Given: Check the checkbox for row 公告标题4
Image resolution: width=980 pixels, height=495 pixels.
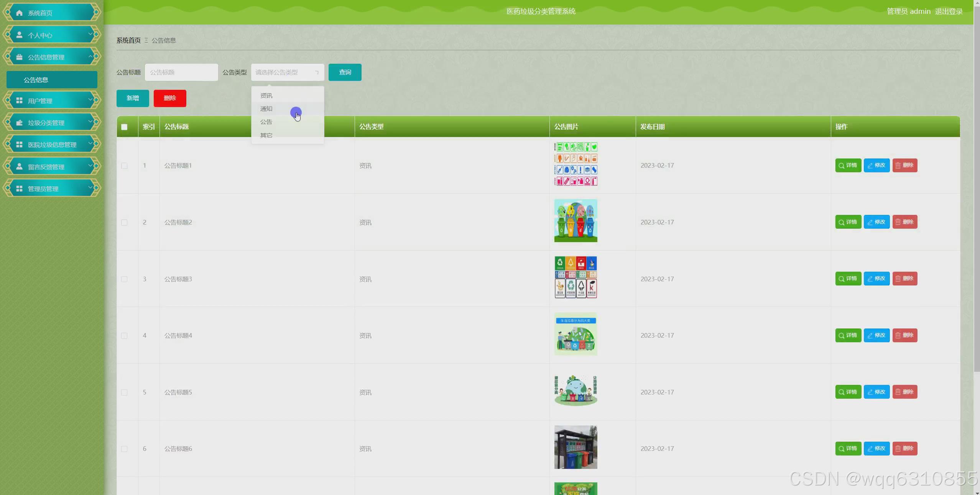Looking at the screenshot, I should tap(124, 336).
